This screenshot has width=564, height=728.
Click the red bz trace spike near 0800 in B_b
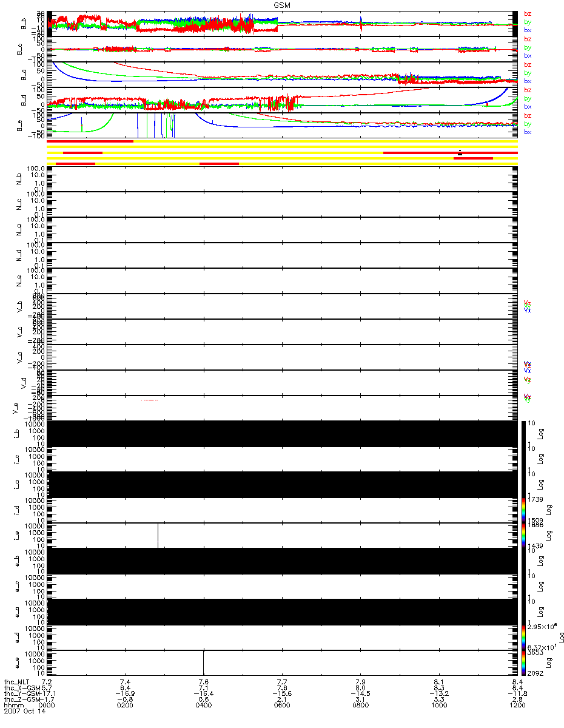[x=361, y=25]
